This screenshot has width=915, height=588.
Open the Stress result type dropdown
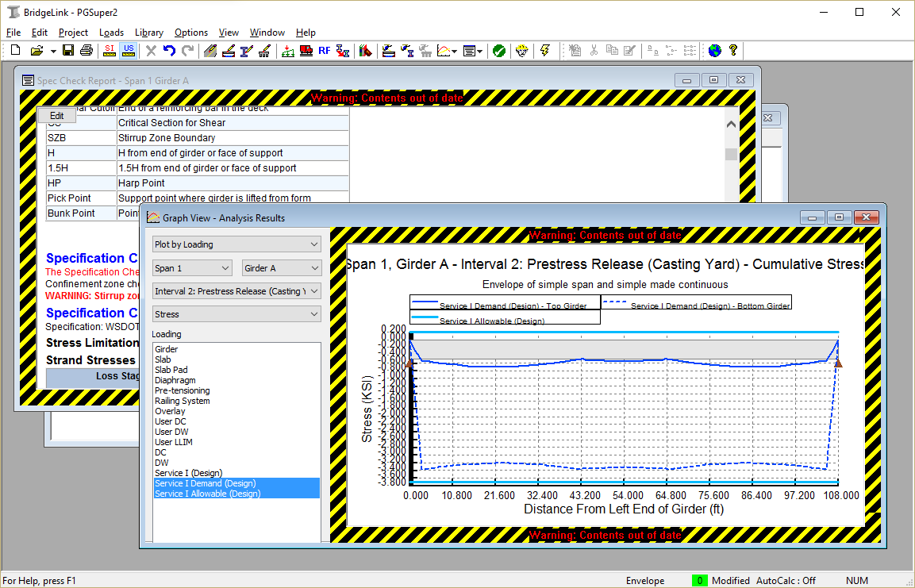click(236, 314)
